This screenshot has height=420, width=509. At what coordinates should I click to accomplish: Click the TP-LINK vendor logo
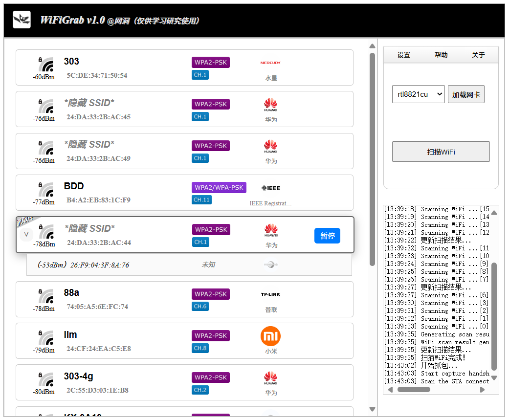pos(270,294)
